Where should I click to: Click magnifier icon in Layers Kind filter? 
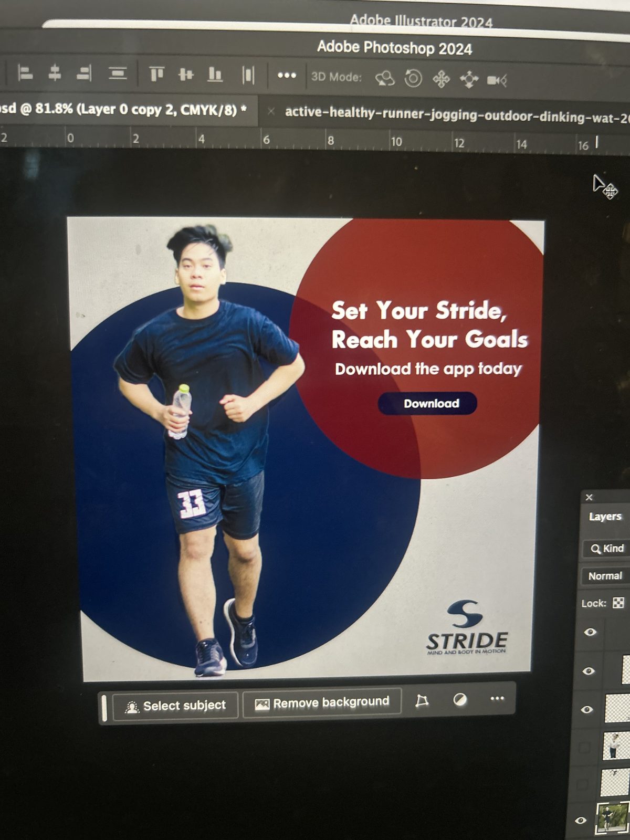(595, 549)
